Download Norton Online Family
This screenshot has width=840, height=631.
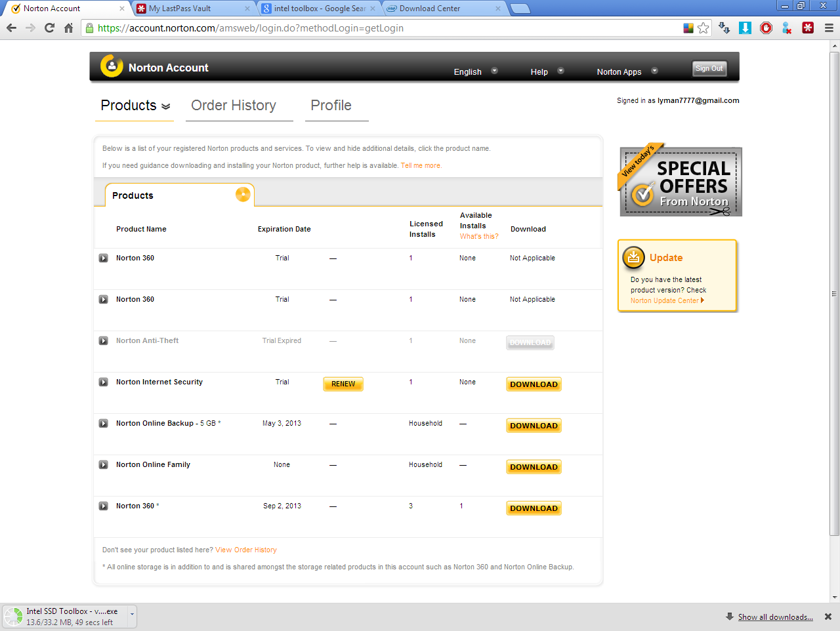534,467
